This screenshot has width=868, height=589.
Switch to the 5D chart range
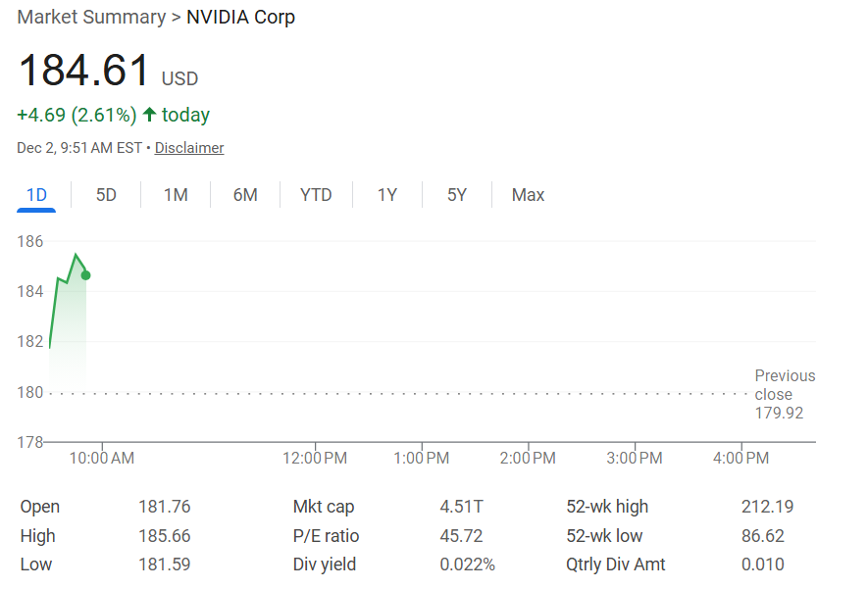[x=106, y=195]
